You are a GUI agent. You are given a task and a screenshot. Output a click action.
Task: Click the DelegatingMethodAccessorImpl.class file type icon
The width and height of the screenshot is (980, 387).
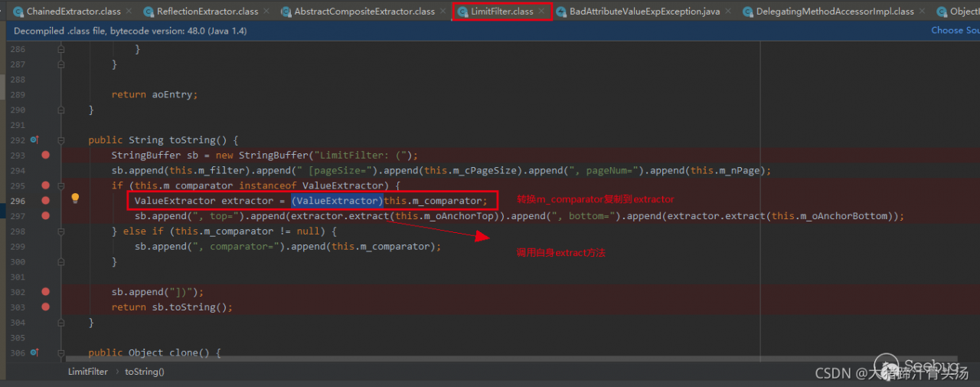747,11
